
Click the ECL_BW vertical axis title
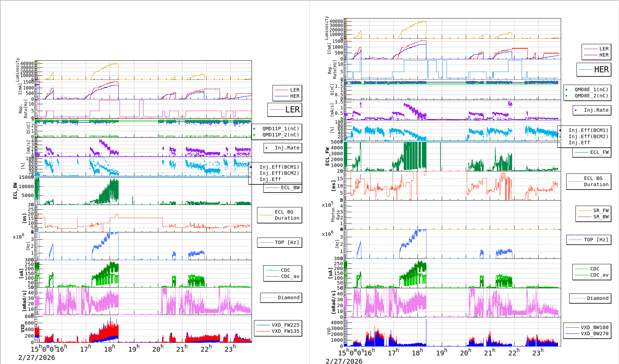click(15, 191)
